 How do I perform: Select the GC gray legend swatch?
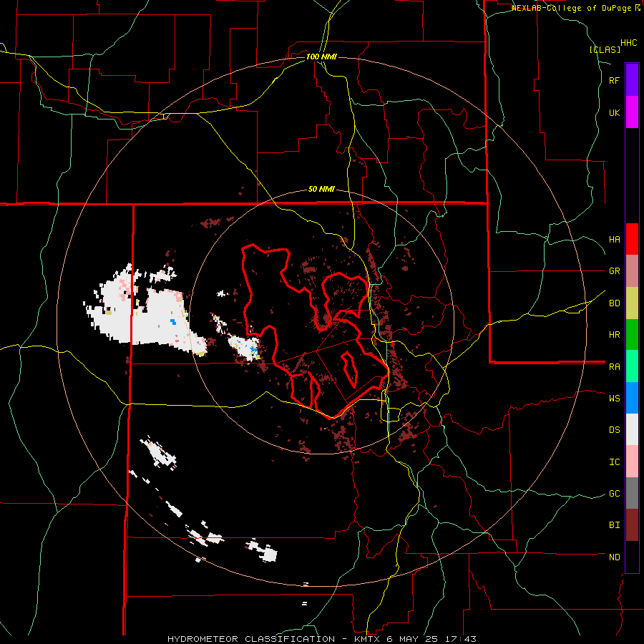pos(632,493)
